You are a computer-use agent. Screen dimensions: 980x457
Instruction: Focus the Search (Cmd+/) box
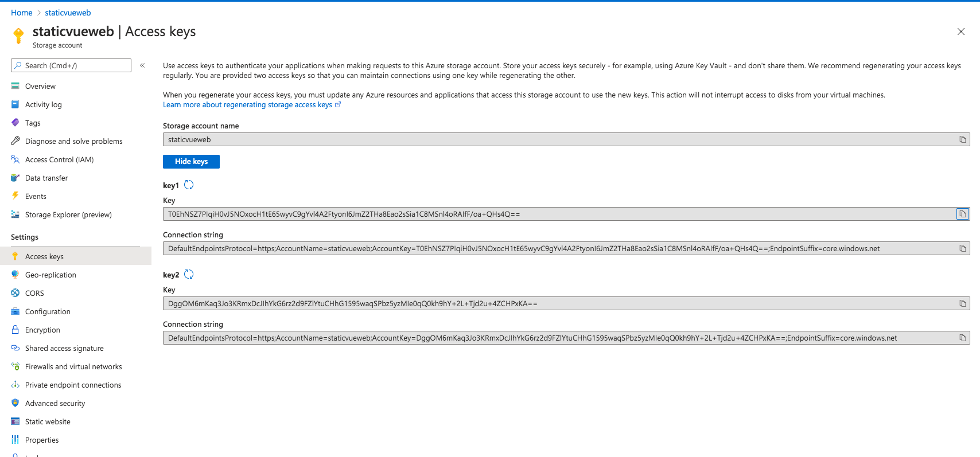click(71, 65)
